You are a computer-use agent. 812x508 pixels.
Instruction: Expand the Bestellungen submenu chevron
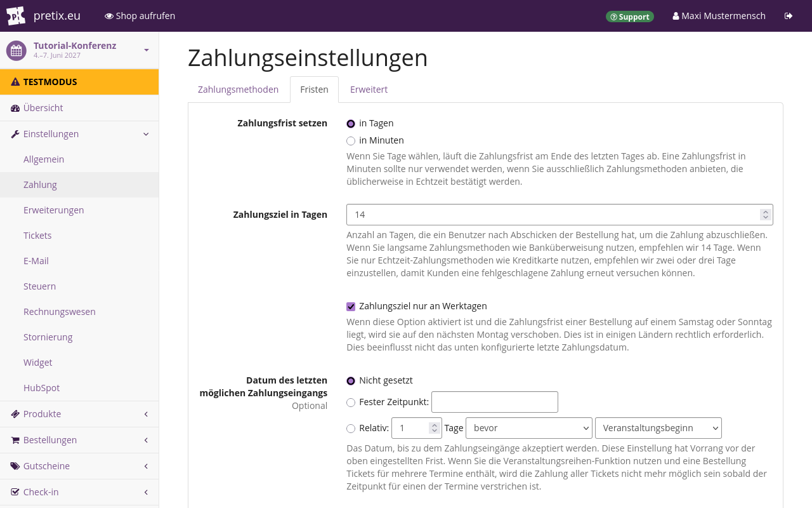[x=146, y=440]
